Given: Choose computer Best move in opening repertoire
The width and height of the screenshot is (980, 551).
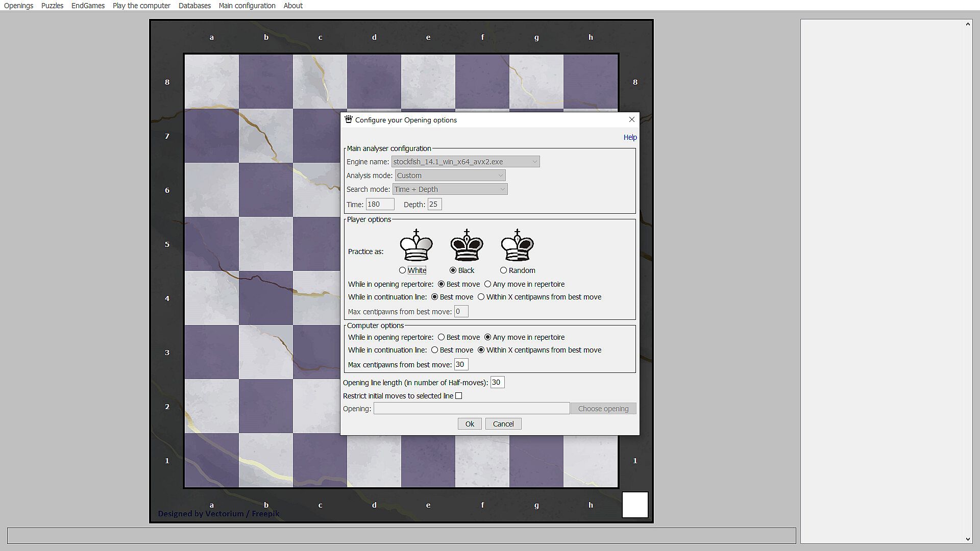Looking at the screenshot, I should coord(442,337).
